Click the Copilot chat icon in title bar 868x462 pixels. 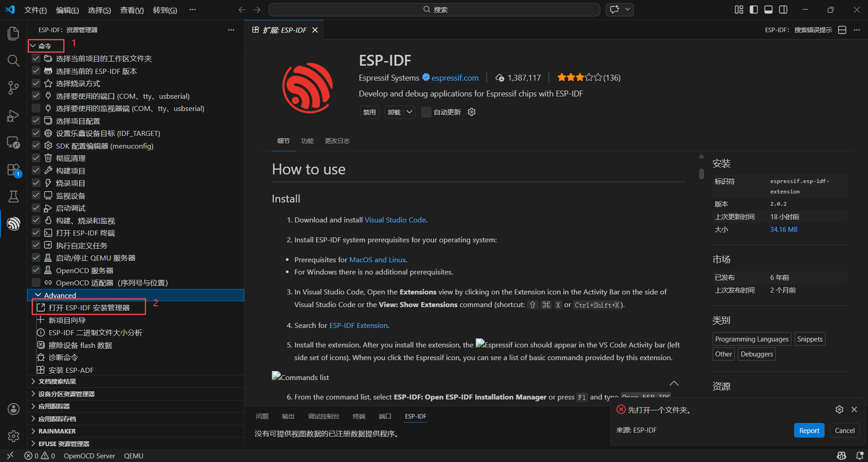614,10
